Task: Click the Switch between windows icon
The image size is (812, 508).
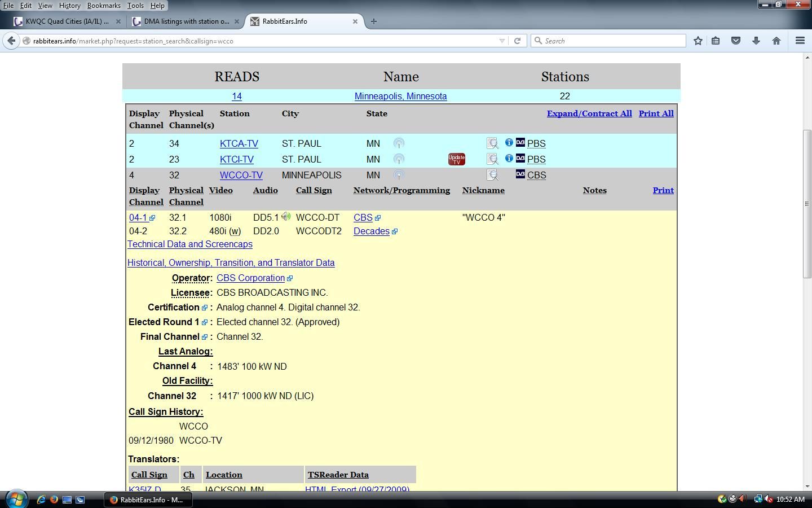Action: (80, 500)
